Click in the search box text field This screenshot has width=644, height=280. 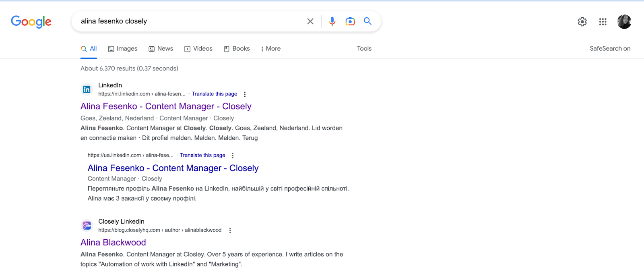(x=189, y=21)
